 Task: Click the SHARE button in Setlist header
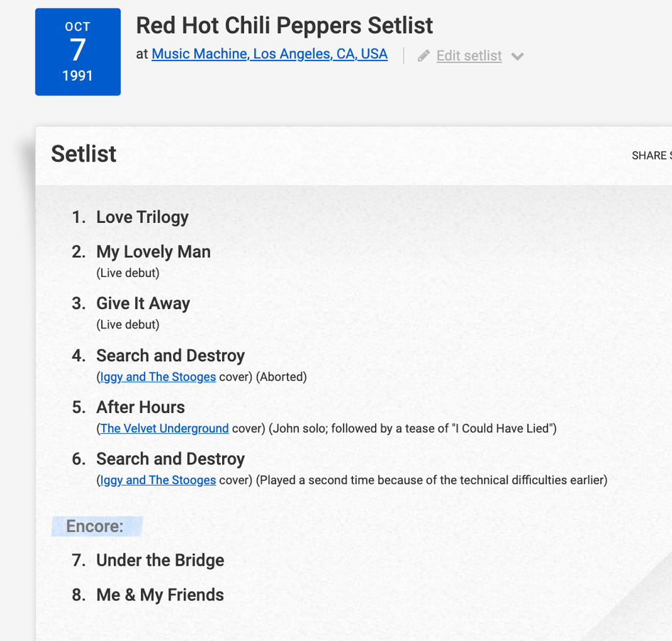[x=651, y=155]
